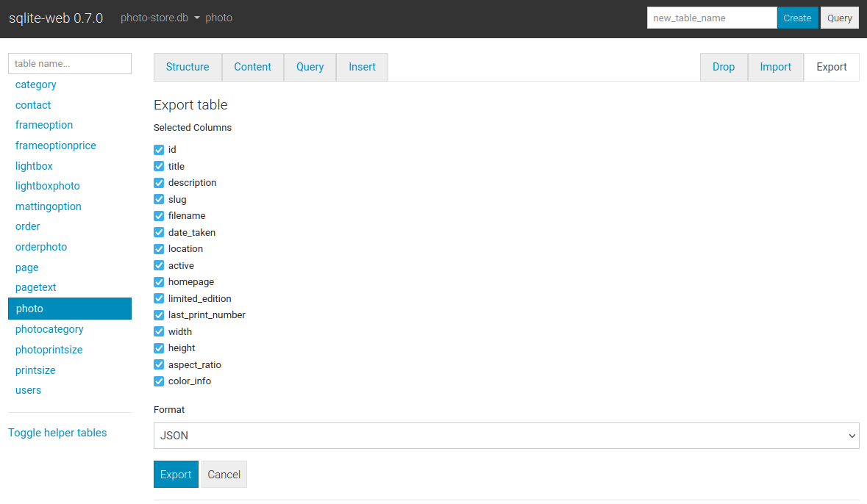867x504 pixels.
Task: Click the Create table button
Action: point(797,18)
